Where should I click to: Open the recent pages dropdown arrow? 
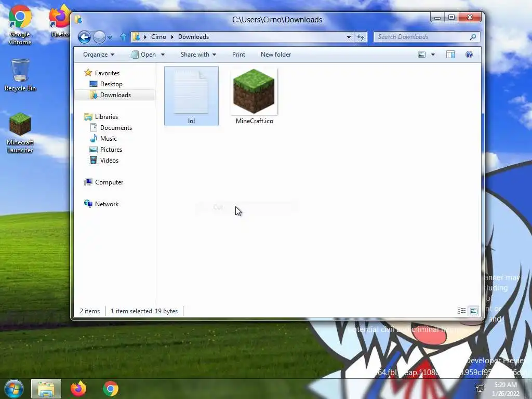click(110, 37)
